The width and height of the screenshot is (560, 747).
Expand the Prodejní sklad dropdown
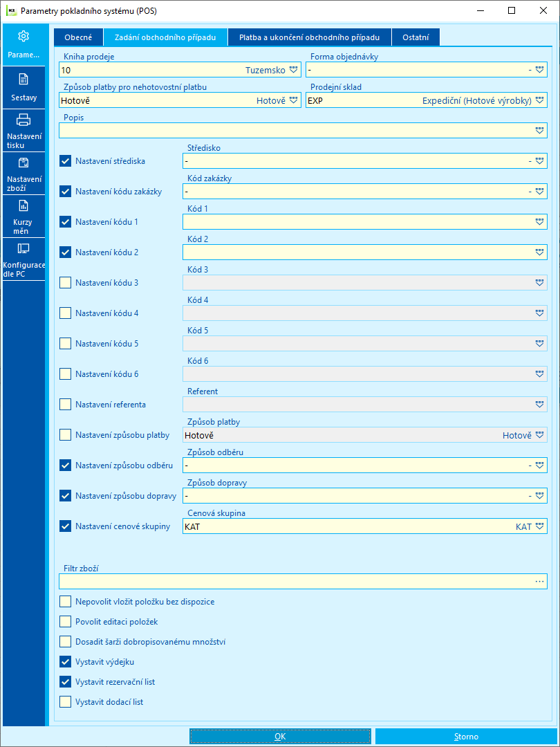coord(539,100)
